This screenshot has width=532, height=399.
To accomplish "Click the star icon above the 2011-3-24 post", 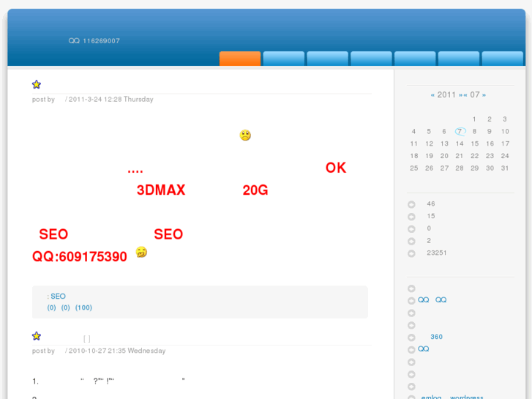I will tap(37, 84).
